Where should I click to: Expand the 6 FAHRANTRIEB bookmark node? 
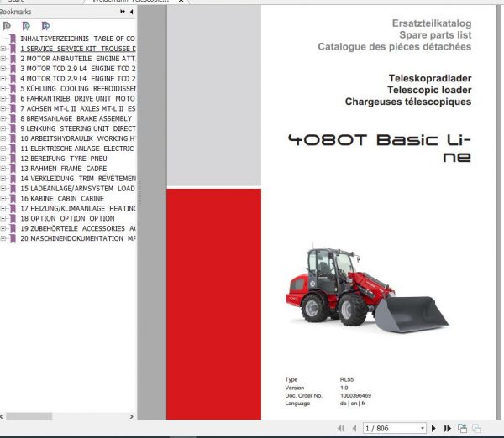pos(3,98)
